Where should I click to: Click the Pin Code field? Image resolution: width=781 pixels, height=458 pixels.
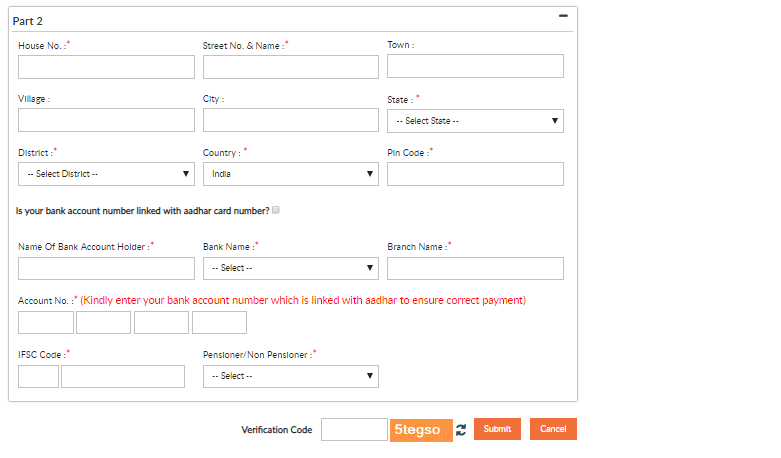475,174
